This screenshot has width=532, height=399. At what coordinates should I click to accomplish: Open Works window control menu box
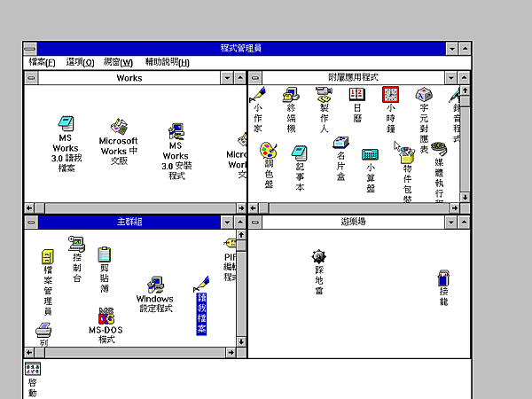pos(32,78)
